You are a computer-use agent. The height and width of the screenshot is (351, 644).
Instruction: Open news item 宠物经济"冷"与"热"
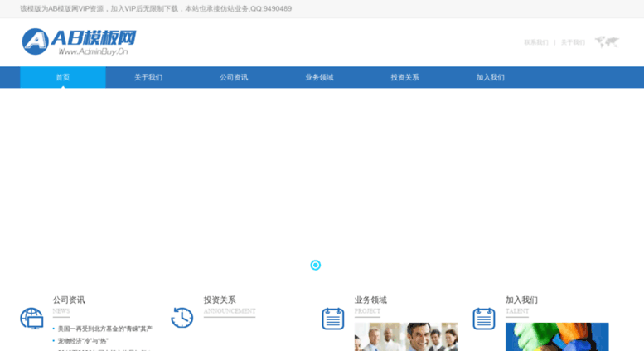[x=83, y=341]
